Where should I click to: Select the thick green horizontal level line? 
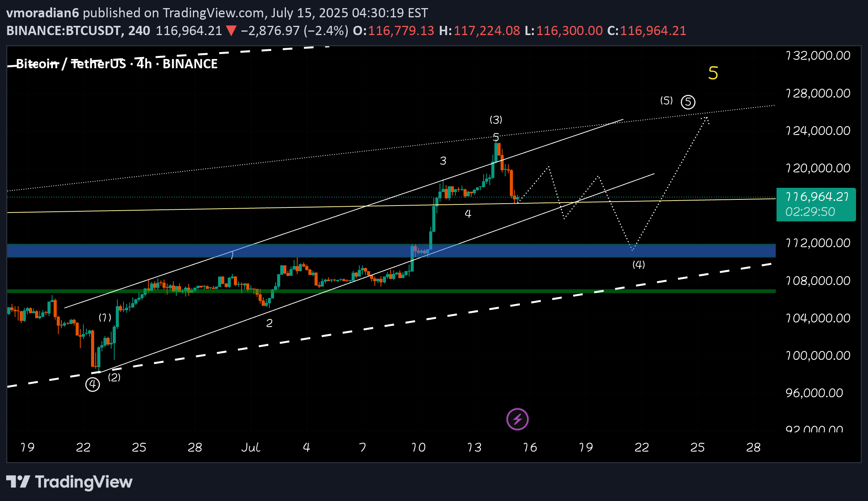[x=391, y=291]
